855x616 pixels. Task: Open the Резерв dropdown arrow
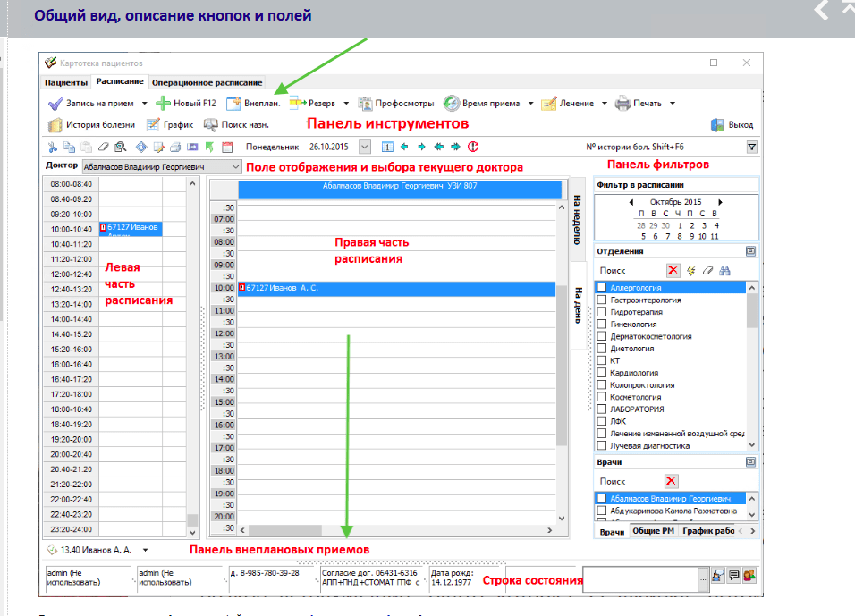click(346, 103)
